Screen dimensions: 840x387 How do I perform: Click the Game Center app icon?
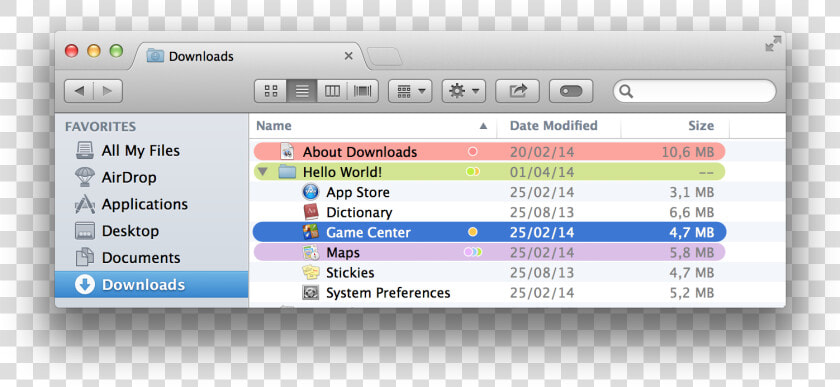(311, 232)
